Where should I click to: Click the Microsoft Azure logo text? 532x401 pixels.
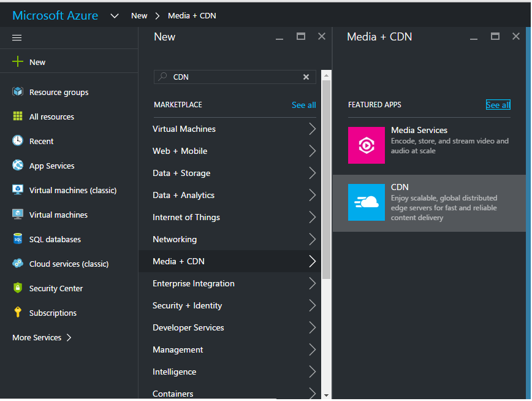55,15
